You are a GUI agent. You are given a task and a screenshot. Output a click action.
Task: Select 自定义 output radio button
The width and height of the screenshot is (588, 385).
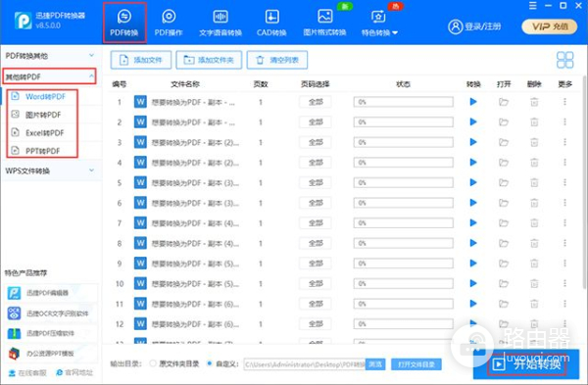[210, 363]
